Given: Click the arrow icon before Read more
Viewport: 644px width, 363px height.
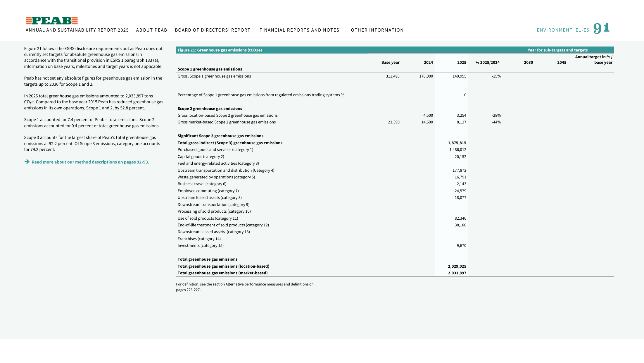Looking at the screenshot, I should pyautogui.click(x=27, y=162).
